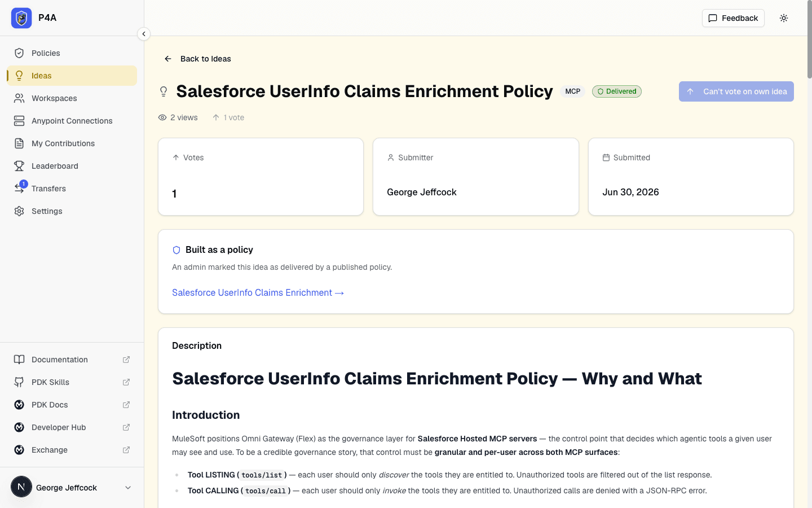The height and width of the screenshot is (508, 812).
Task: Open Developer Hub external link arrow
Action: (126, 427)
